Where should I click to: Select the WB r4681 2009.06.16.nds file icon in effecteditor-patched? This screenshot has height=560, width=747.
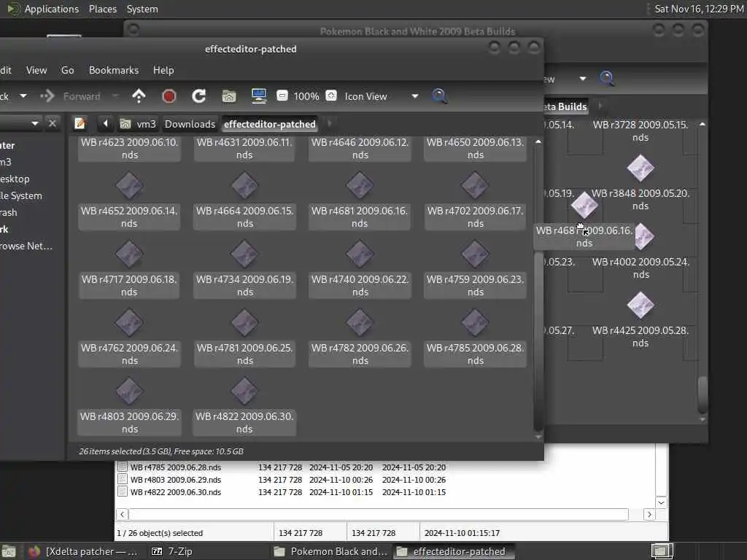point(360,186)
